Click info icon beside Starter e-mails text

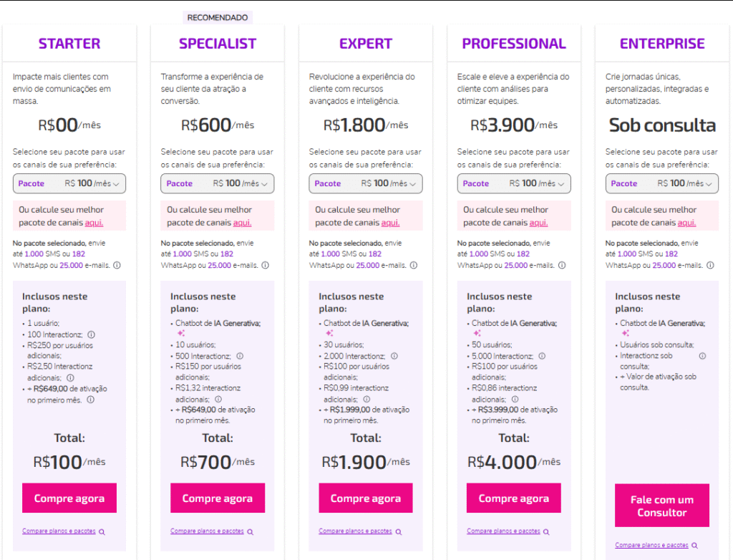[117, 265]
